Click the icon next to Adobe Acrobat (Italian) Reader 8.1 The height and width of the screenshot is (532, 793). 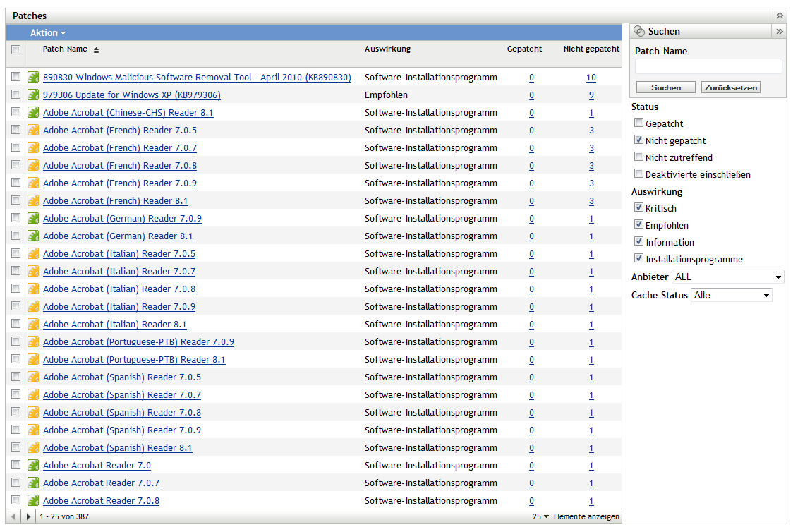coord(33,324)
